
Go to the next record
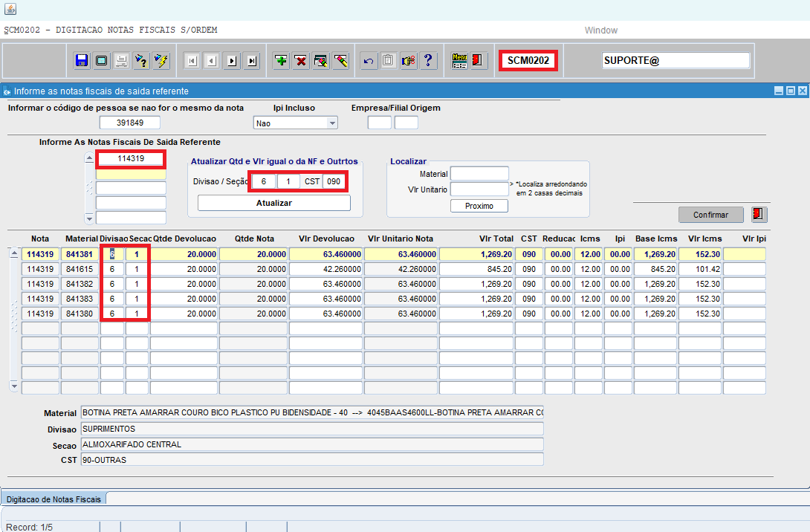tap(232, 61)
